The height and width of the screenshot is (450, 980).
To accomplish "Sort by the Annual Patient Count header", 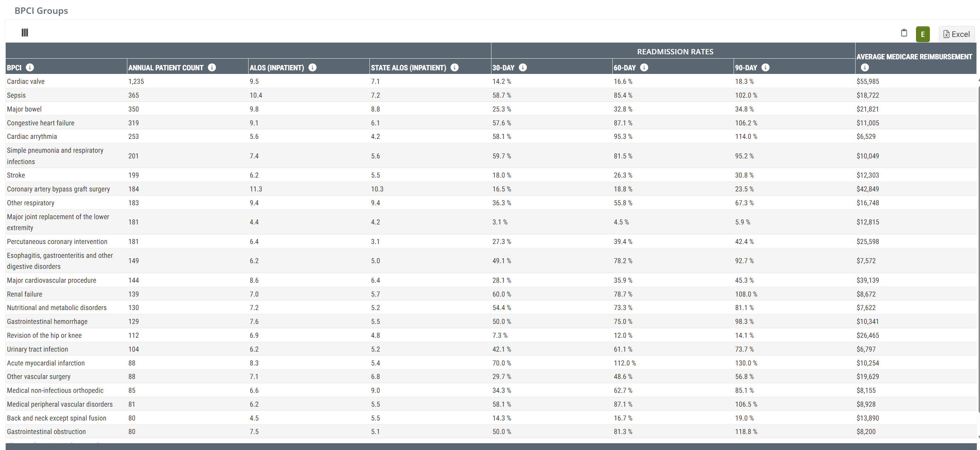I will click(166, 67).
